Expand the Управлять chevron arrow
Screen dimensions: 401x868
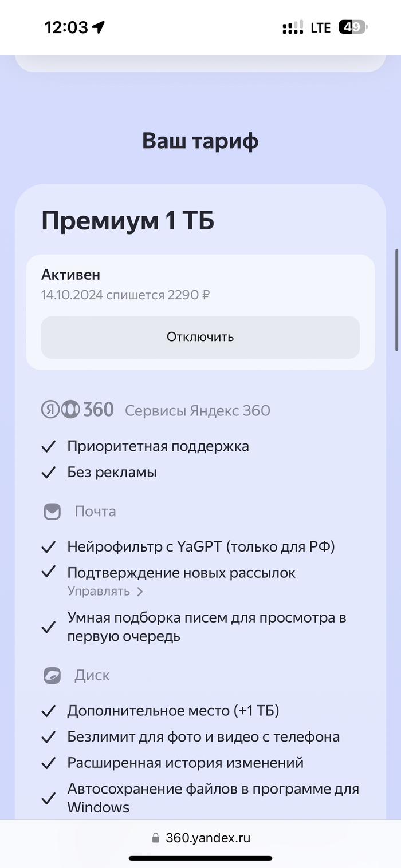140,592
